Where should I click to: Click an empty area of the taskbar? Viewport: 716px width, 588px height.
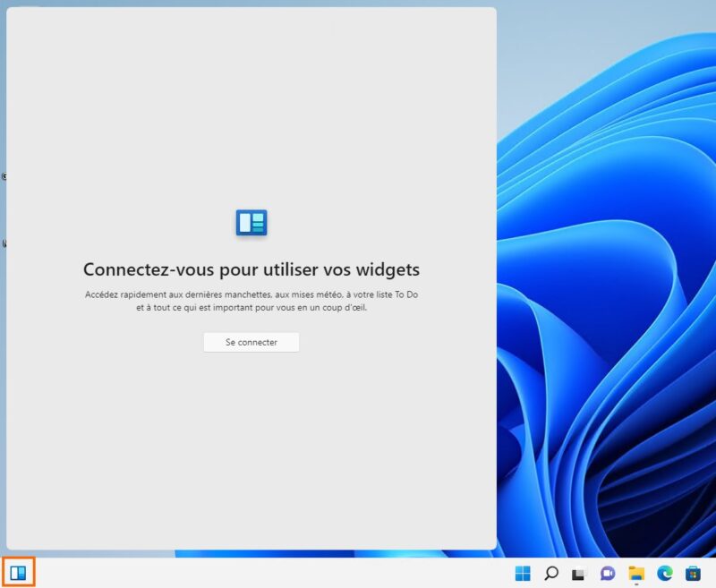click(268, 574)
